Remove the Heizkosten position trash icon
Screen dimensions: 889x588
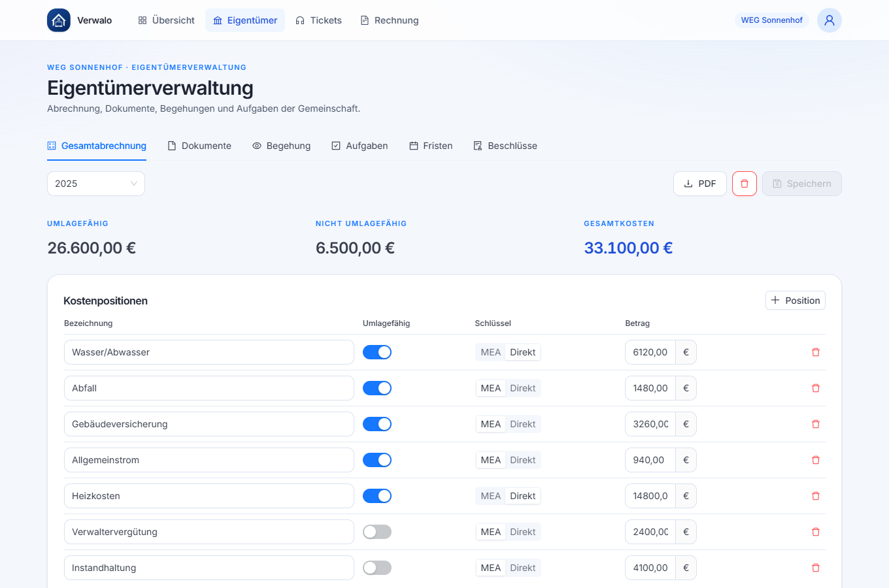coord(816,496)
